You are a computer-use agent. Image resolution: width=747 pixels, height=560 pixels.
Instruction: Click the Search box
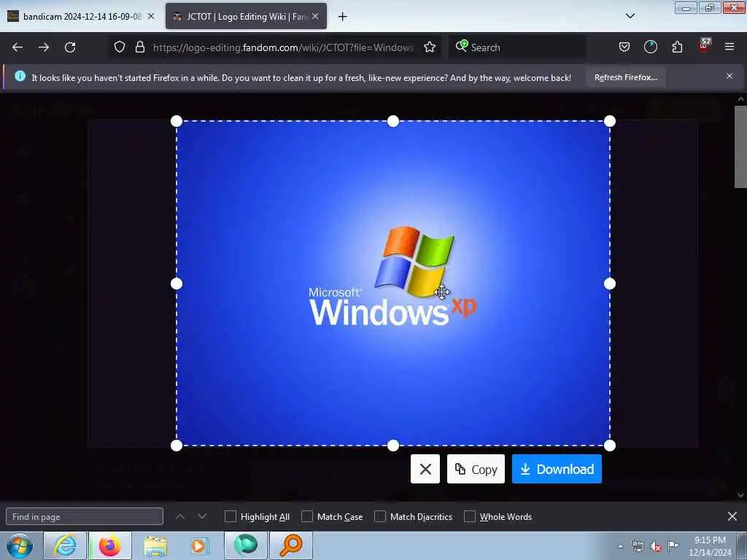517,47
